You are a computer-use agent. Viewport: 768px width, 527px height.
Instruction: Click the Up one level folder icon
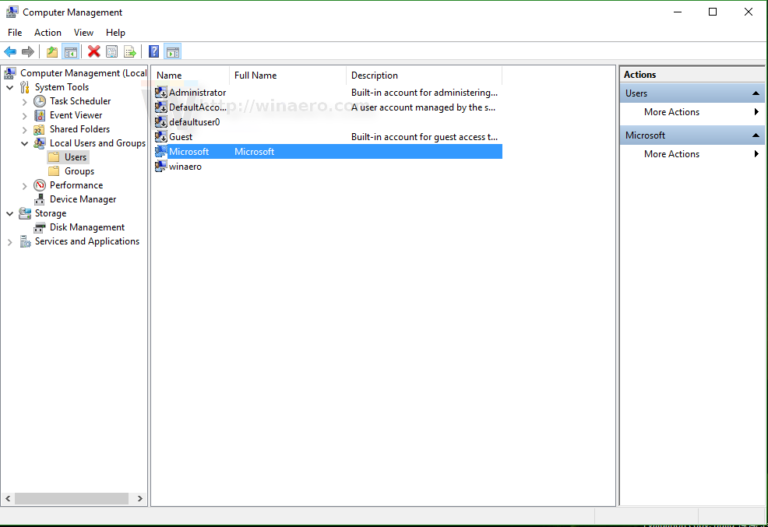52,52
